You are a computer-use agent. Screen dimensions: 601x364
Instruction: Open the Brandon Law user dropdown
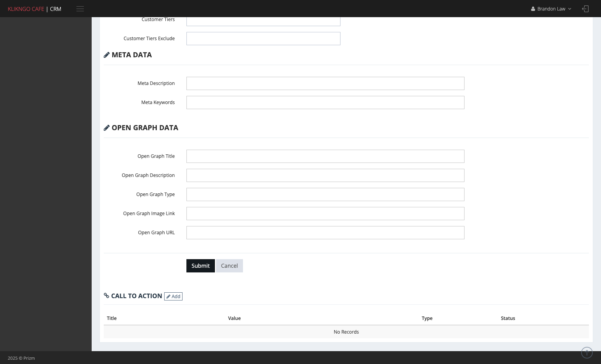551,9
